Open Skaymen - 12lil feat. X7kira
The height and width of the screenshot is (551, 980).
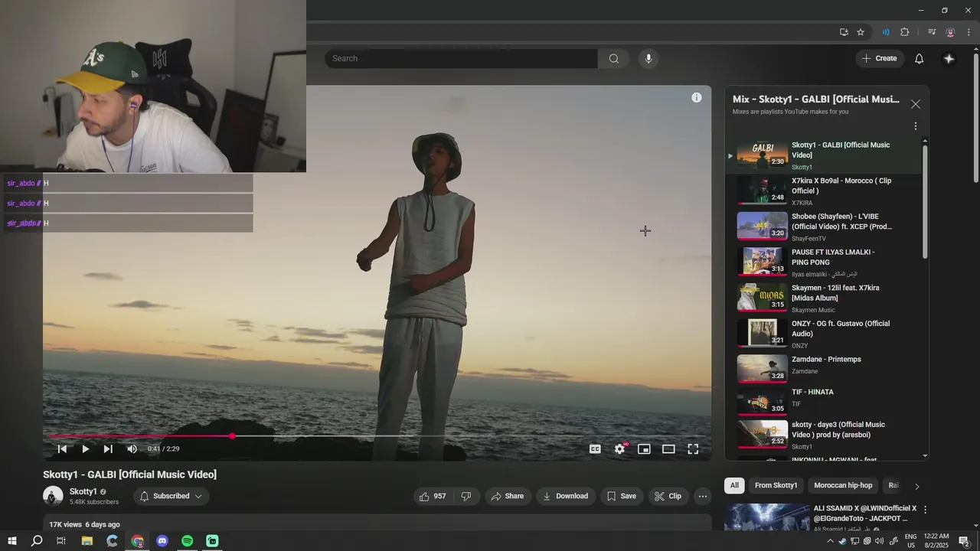coord(824,298)
